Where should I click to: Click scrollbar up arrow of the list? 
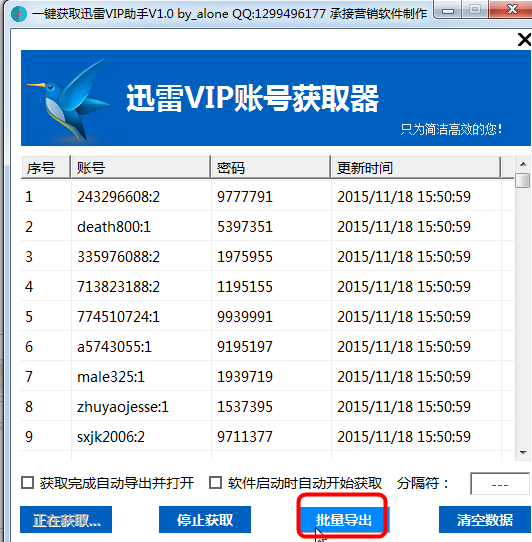[523, 164]
